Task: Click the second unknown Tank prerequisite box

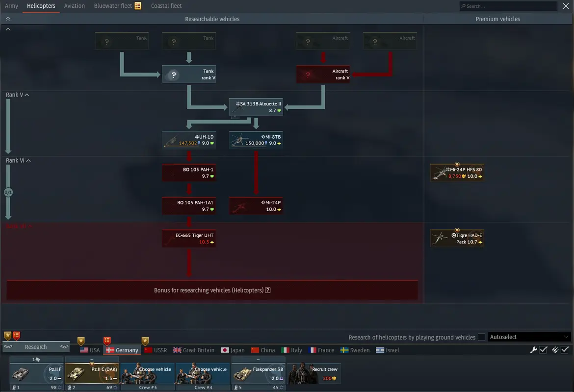Action: tap(189, 41)
